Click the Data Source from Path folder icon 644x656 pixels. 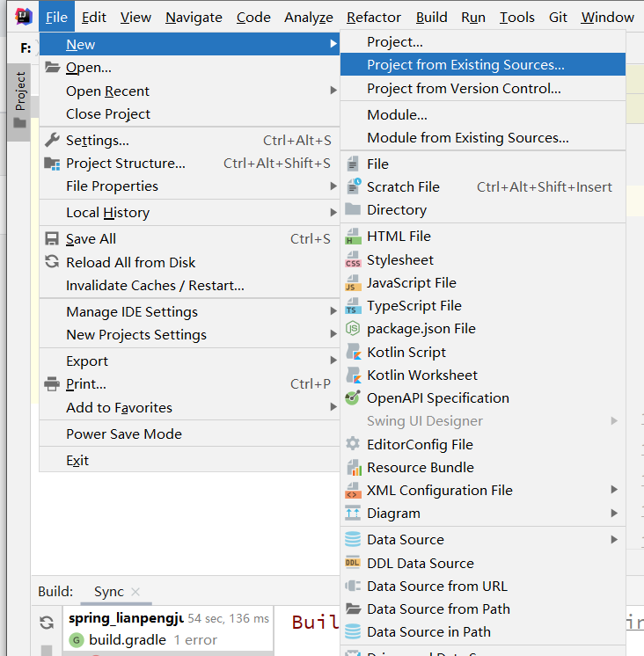(x=353, y=609)
